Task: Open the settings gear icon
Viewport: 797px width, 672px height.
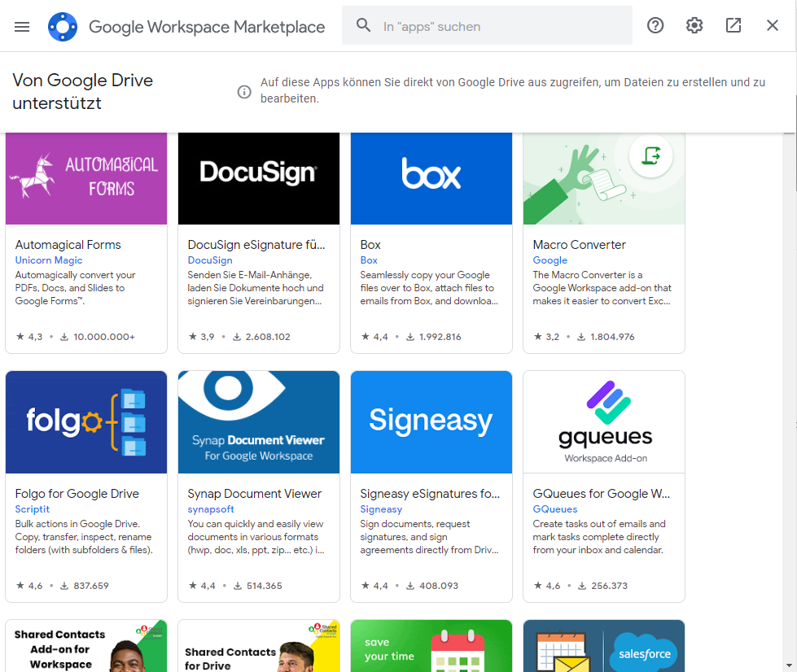Action: [x=694, y=25]
